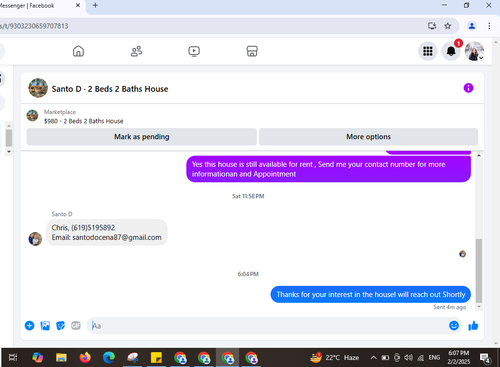Click chat scrollbar down arrow
This screenshot has width=500, height=367.
coord(479,307)
